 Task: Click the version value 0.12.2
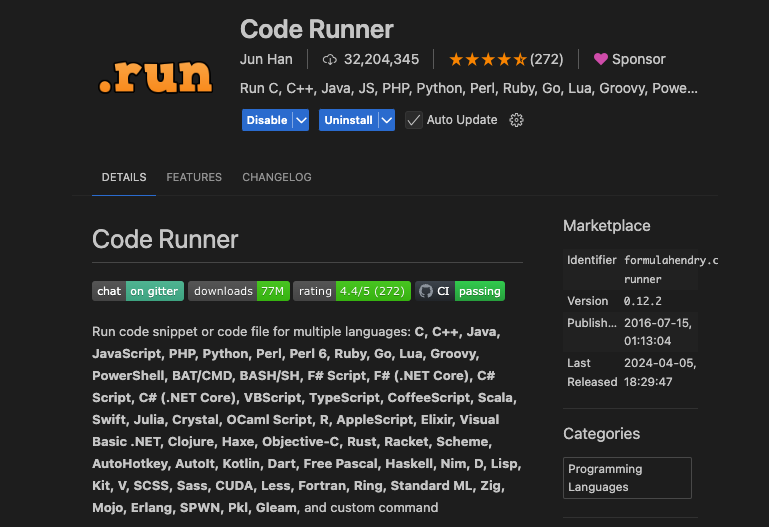click(642, 301)
